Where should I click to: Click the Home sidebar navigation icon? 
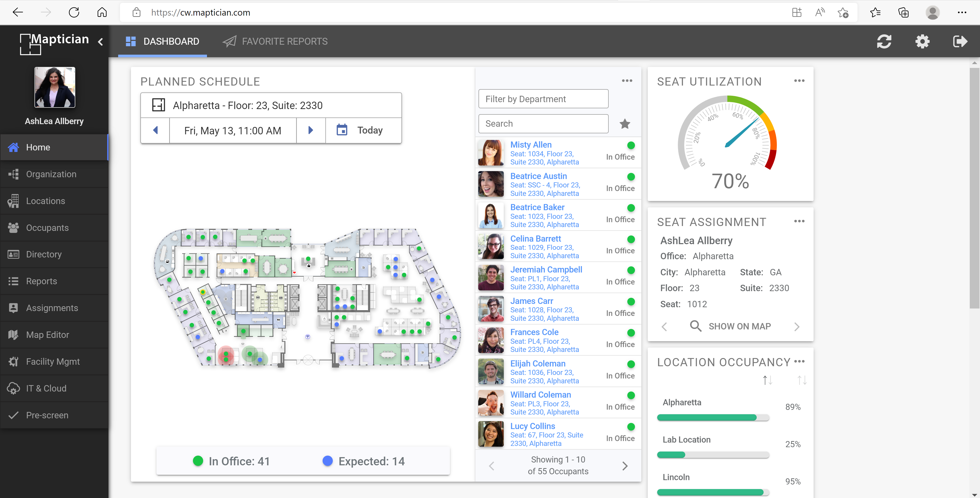point(14,147)
